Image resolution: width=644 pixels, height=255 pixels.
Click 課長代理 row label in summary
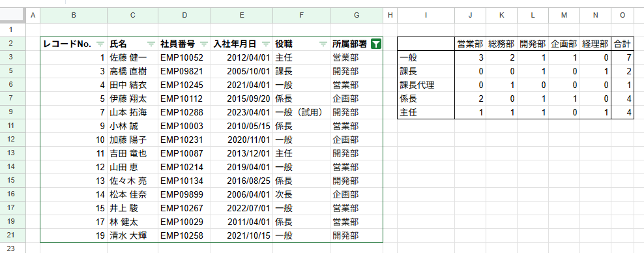click(426, 85)
